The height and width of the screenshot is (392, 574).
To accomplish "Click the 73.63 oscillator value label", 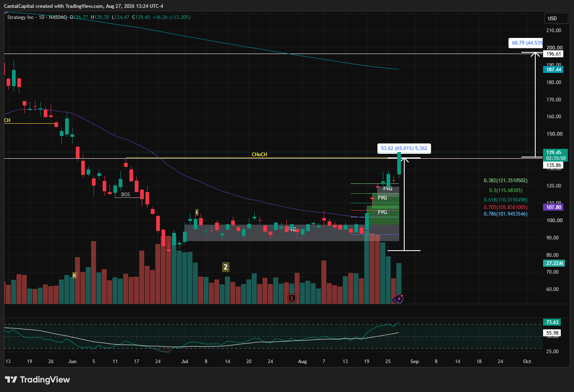I will coord(552,322).
